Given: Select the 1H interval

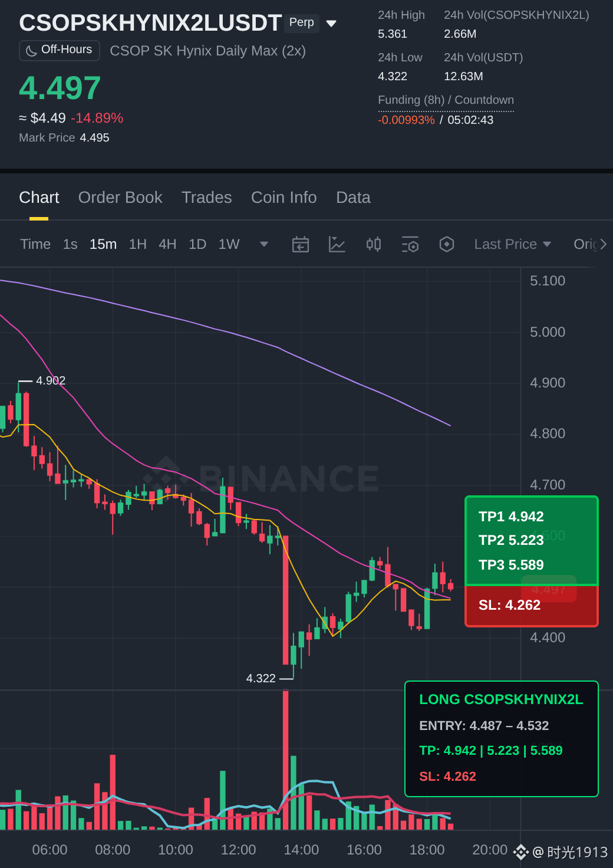Looking at the screenshot, I should coord(138,244).
